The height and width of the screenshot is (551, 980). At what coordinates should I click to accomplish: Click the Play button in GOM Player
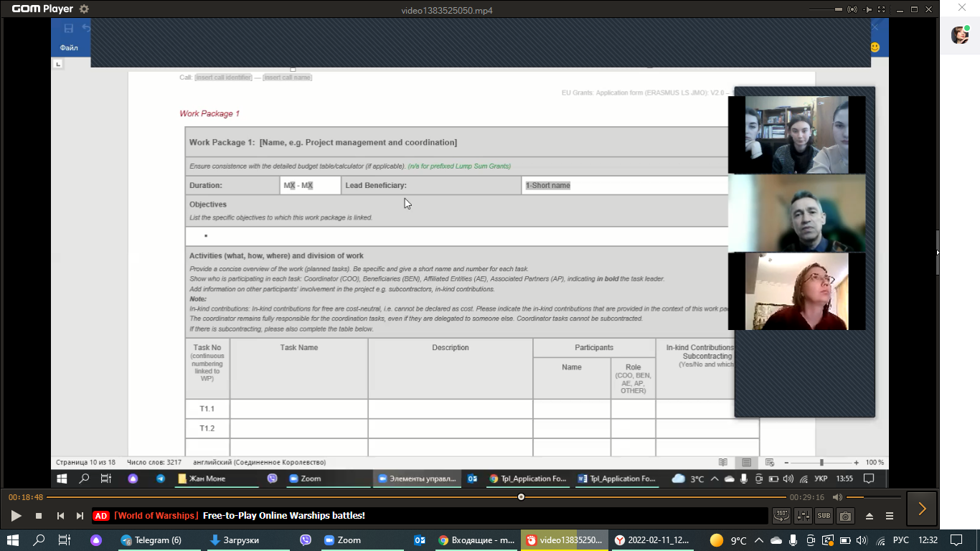(x=16, y=515)
